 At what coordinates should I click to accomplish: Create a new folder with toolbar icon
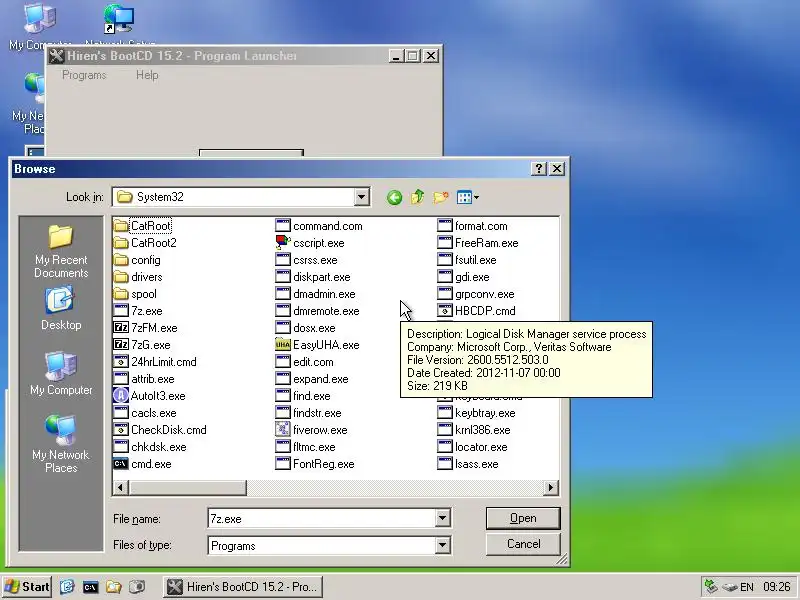pos(440,197)
